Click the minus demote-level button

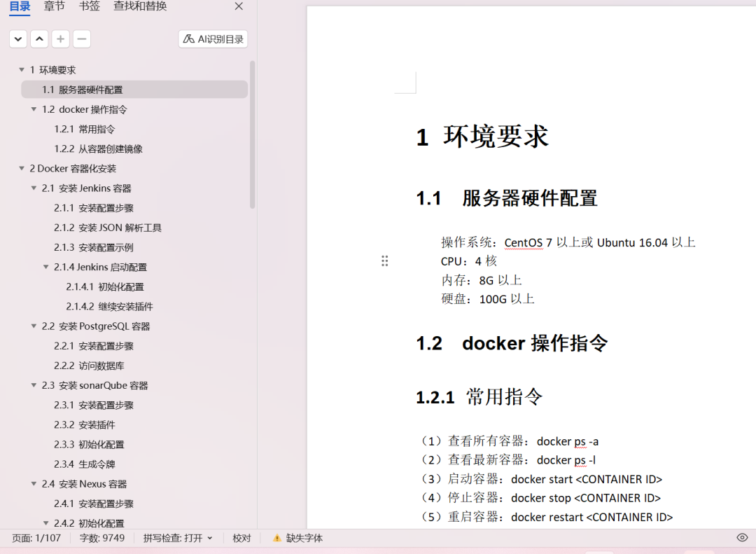point(82,39)
